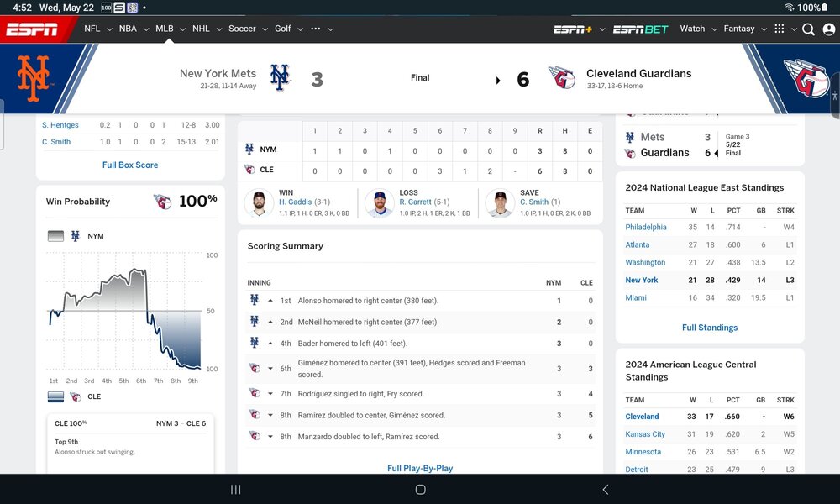This screenshot has width=840, height=504.
Task: Open S. Hentges player link
Action: [x=60, y=125]
